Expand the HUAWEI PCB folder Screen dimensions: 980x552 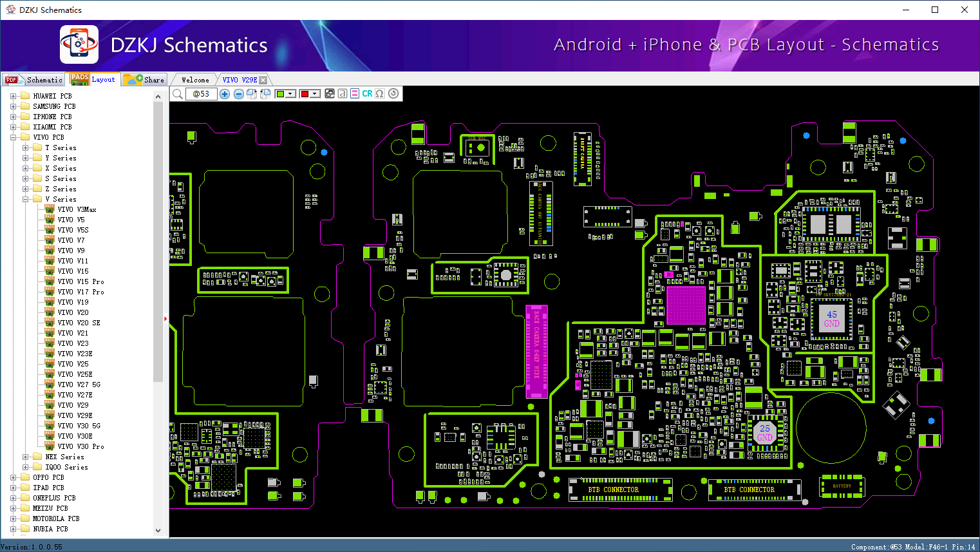coord(13,96)
